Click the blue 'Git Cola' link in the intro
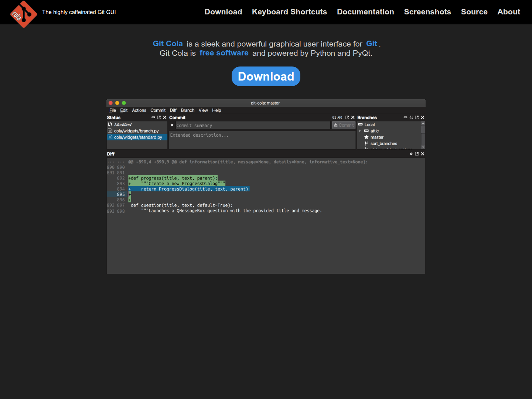The image size is (532, 399). pyautogui.click(x=168, y=44)
